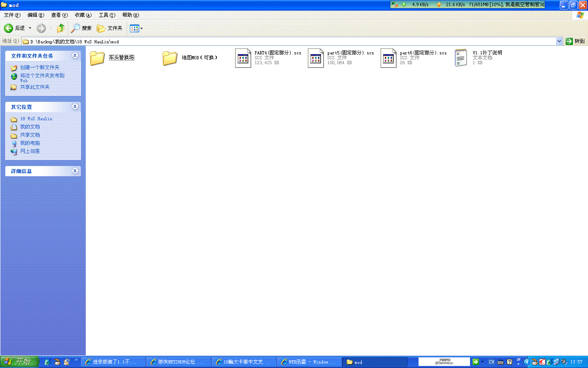Launch the cartoon face quick launch icon
This screenshot has width=588, height=368.
57,362
